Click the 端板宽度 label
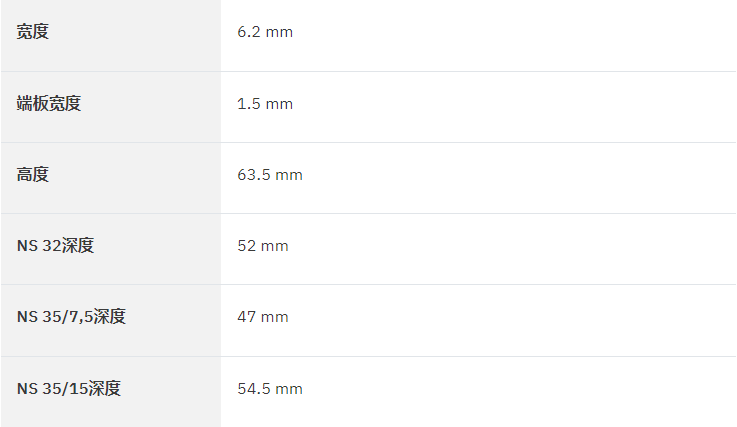Image resolution: width=737 pixels, height=427 pixels. pos(49,103)
